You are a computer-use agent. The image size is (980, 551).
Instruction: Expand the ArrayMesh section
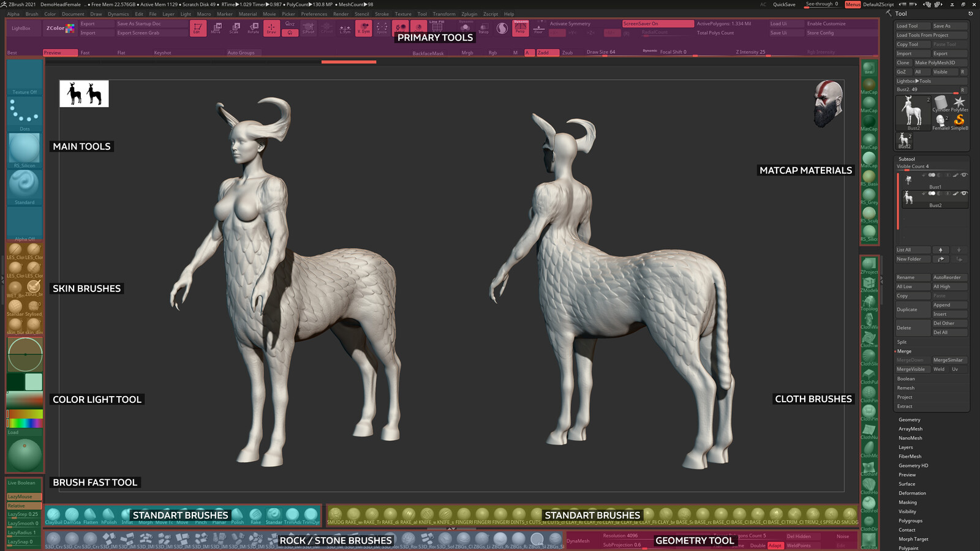coord(910,429)
